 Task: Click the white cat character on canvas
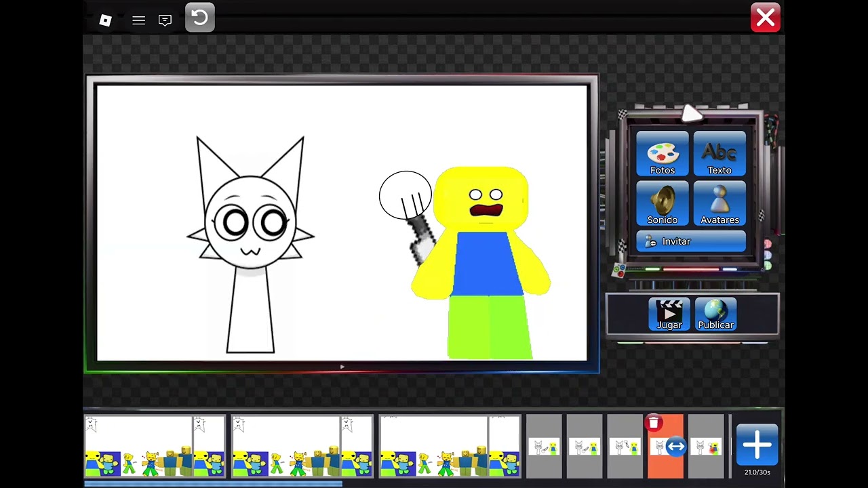tap(250, 244)
